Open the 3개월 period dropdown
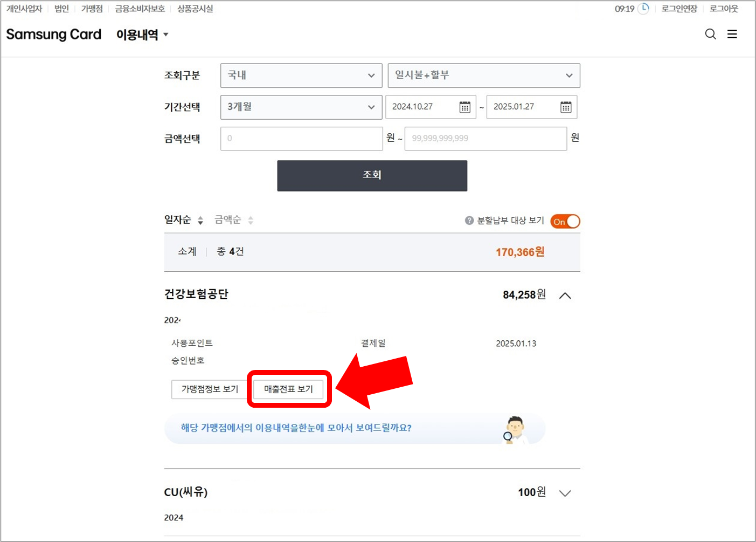Viewport: 756px width, 542px height. tap(301, 107)
